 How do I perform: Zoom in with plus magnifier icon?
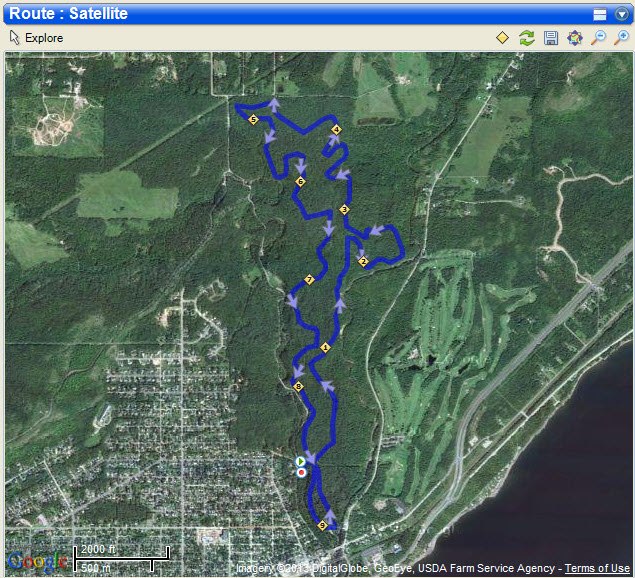[622, 38]
